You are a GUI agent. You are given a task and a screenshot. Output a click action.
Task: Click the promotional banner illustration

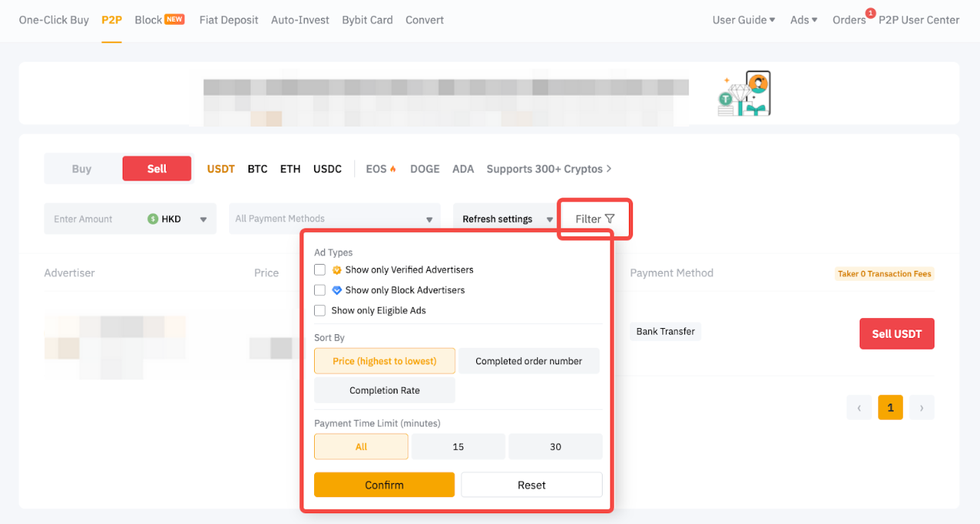click(x=745, y=93)
